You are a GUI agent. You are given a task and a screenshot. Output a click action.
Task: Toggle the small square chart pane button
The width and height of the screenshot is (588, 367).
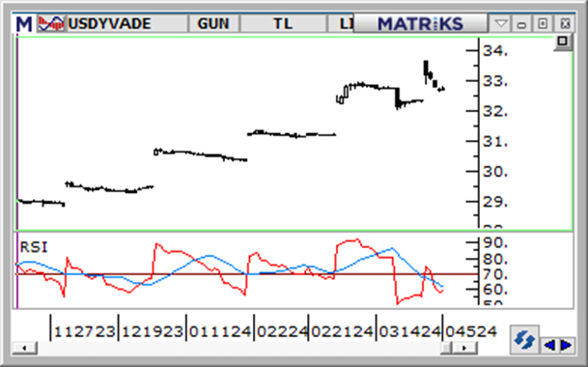coord(563,42)
